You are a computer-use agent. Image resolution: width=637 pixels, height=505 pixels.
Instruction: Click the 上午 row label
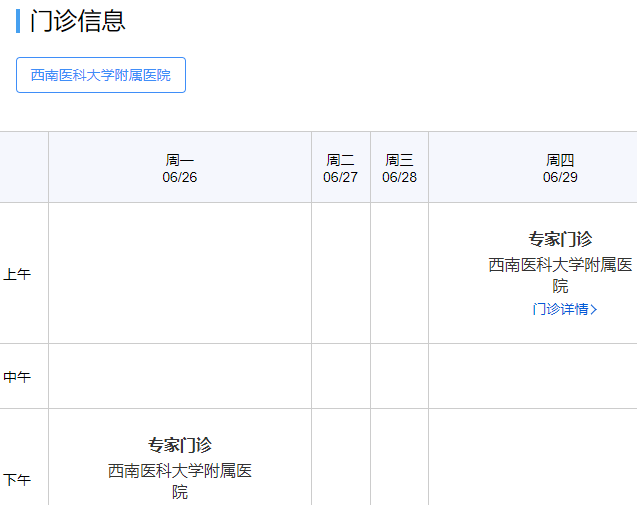18,274
